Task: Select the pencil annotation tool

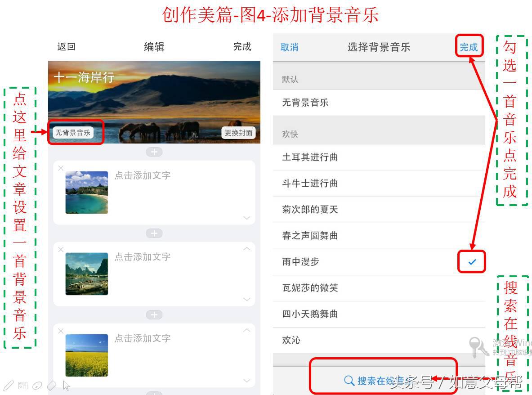Action: tap(9, 385)
